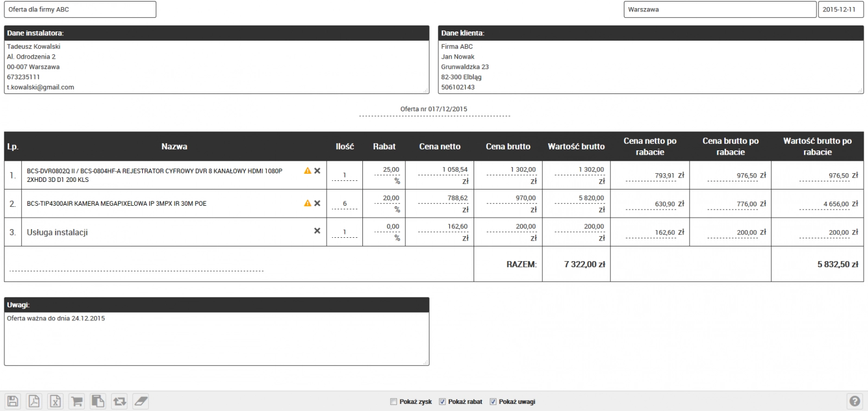
Task: Edit net price 1 058,54
Action: point(443,169)
